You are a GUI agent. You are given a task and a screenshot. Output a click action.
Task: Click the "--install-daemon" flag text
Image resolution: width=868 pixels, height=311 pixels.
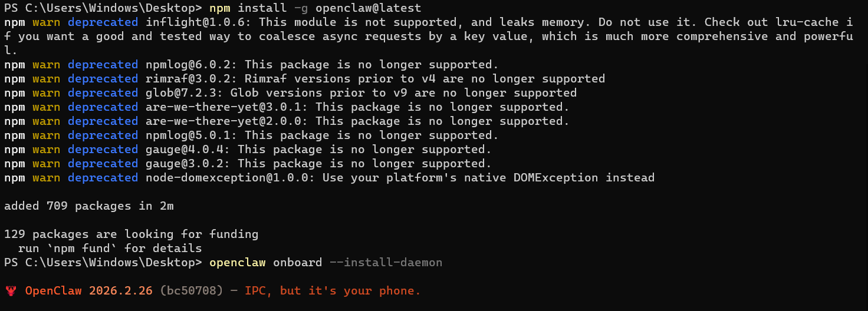[x=386, y=263]
